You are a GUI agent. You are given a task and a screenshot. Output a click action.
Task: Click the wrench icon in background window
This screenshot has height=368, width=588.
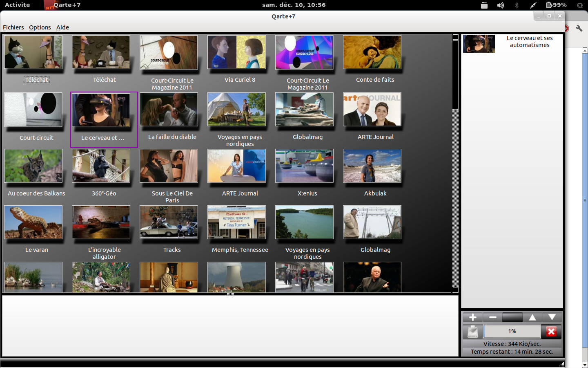[579, 28]
